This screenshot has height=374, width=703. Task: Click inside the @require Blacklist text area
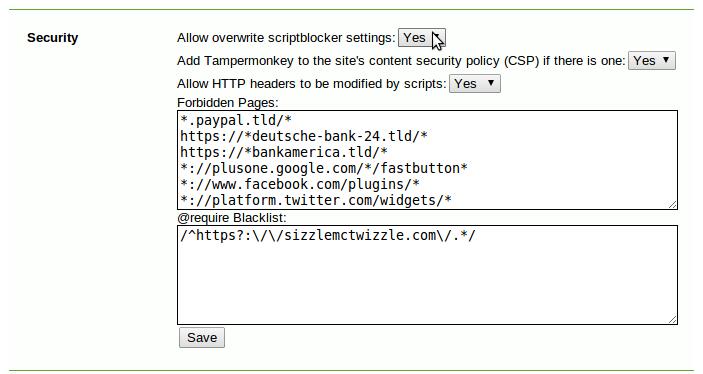click(427, 275)
